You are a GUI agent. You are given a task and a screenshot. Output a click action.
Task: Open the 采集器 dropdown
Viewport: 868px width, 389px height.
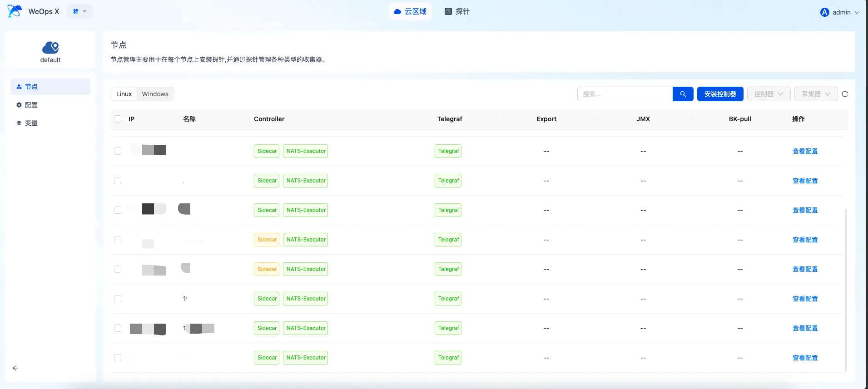pos(816,94)
